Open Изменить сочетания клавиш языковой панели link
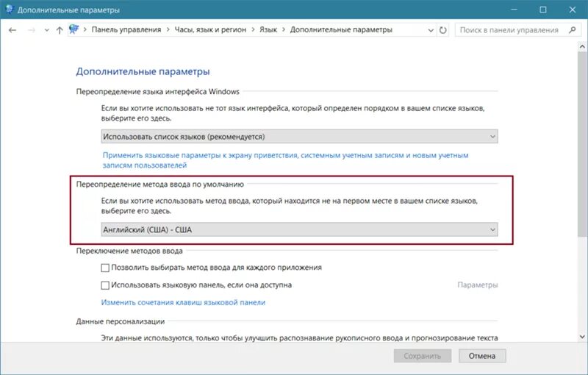588x375 pixels. pos(183,302)
